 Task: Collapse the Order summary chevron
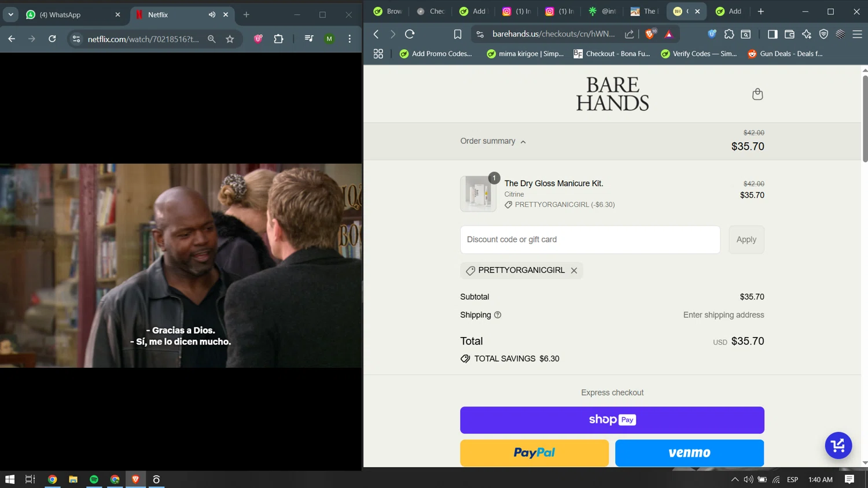523,142
